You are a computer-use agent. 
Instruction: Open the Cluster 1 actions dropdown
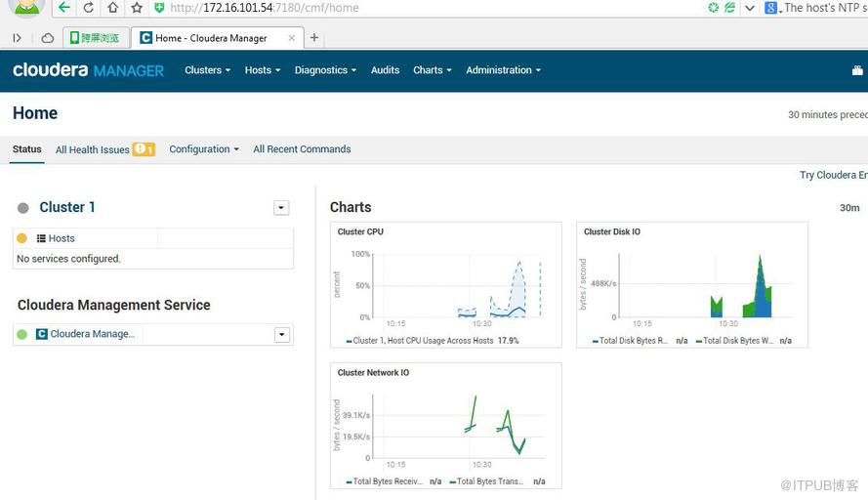tap(281, 208)
